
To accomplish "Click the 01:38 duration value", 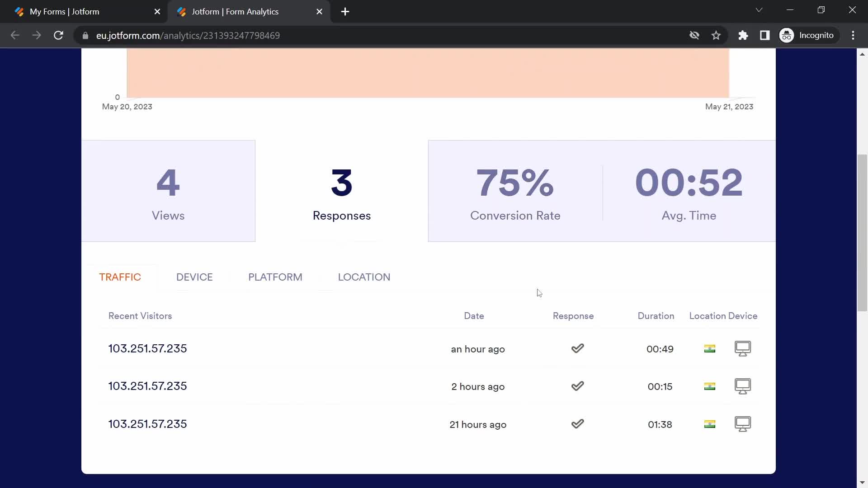I will [x=660, y=425].
